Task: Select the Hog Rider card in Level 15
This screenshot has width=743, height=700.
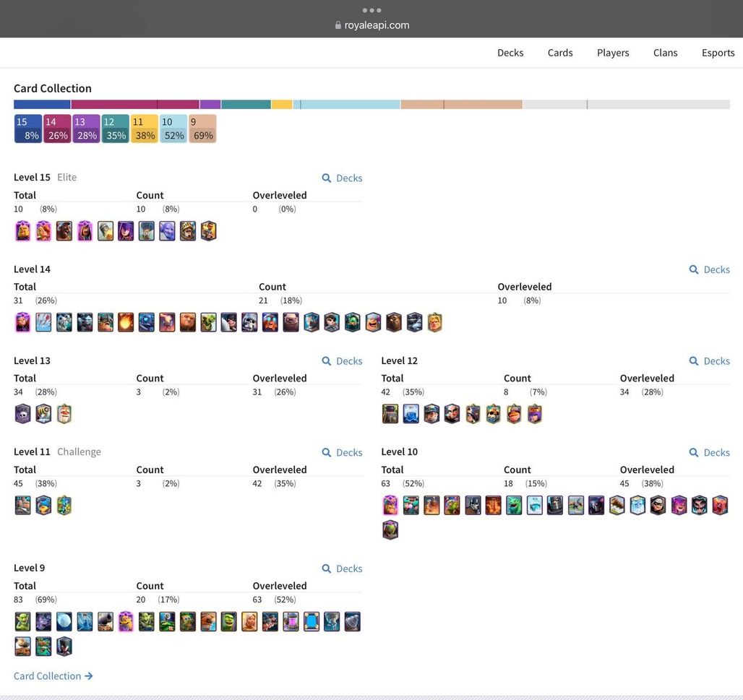Action: 64,231
